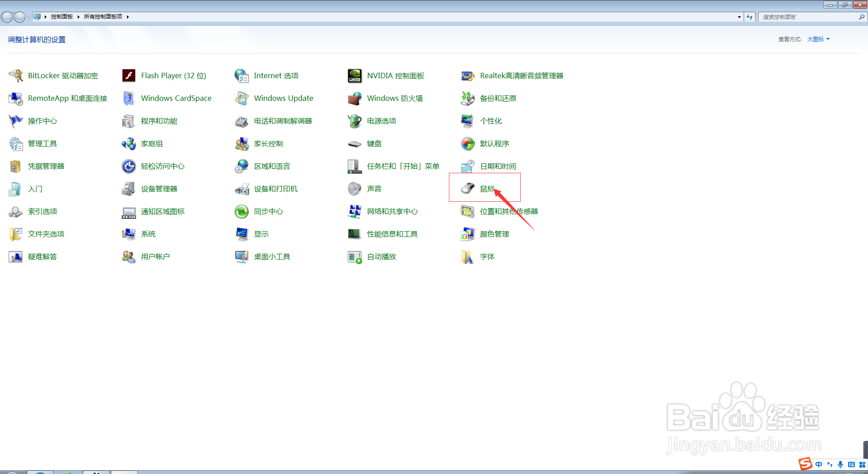Screen dimensions: 868x474
Task: Open the NVIDIA 控制面板 icon
Action: [x=355, y=76]
